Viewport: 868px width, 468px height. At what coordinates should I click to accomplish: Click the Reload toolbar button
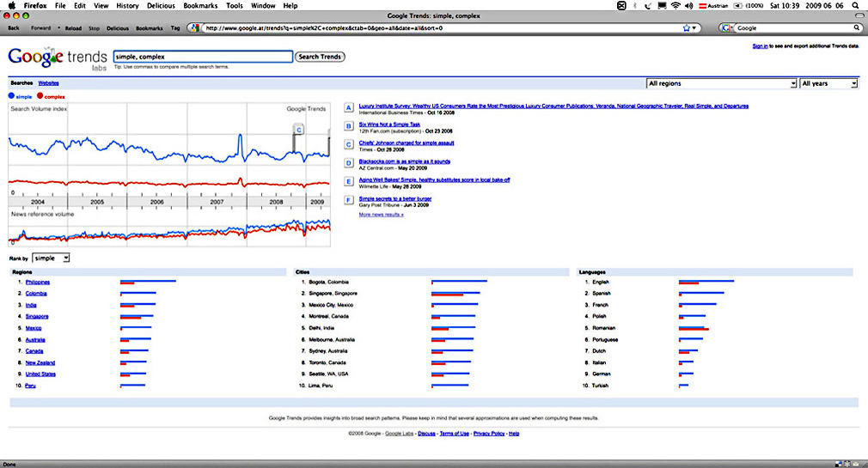click(x=73, y=27)
